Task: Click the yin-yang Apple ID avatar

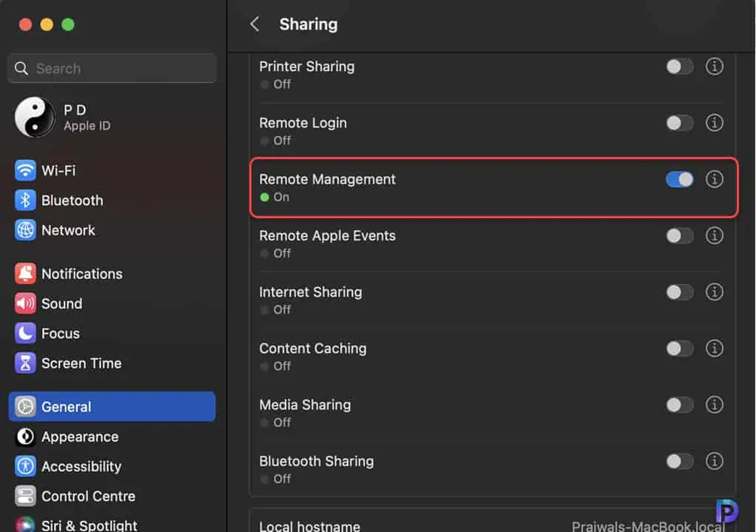Action: (35, 117)
